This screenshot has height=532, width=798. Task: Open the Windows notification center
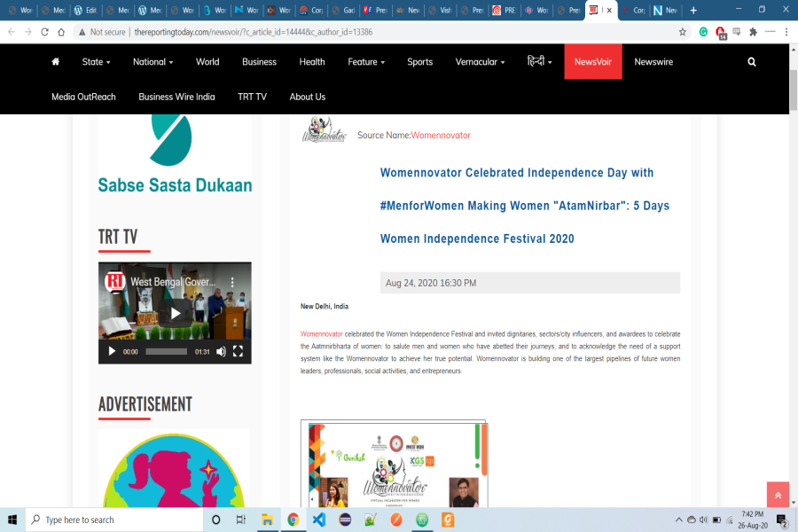[x=782, y=520]
